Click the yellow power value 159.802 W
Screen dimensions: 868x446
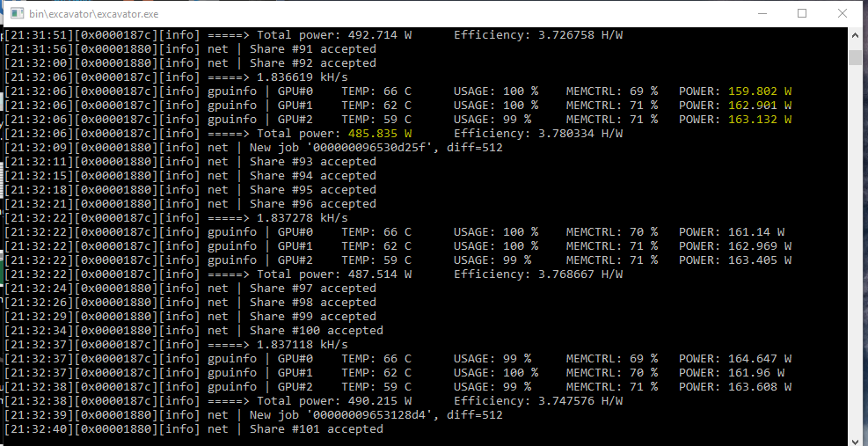click(x=760, y=91)
